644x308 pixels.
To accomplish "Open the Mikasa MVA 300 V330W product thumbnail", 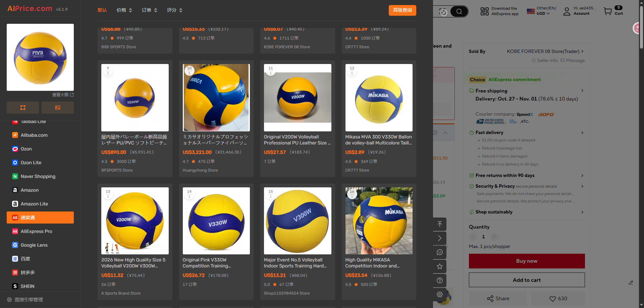I will pyautogui.click(x=379, y=98).
